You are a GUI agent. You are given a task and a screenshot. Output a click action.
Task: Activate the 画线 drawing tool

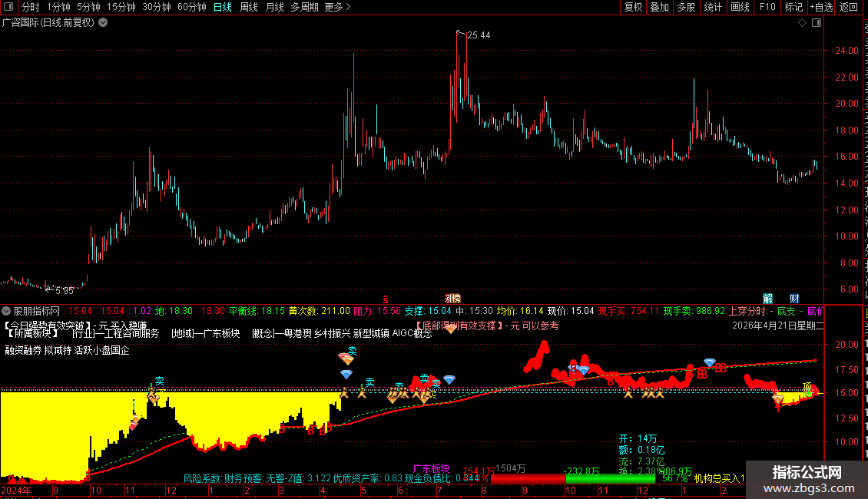(x=740, y=7)
